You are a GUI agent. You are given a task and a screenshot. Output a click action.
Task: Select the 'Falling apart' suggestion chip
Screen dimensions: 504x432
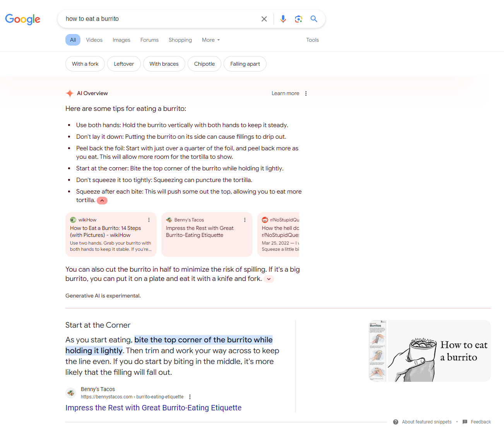click(245, 64)
